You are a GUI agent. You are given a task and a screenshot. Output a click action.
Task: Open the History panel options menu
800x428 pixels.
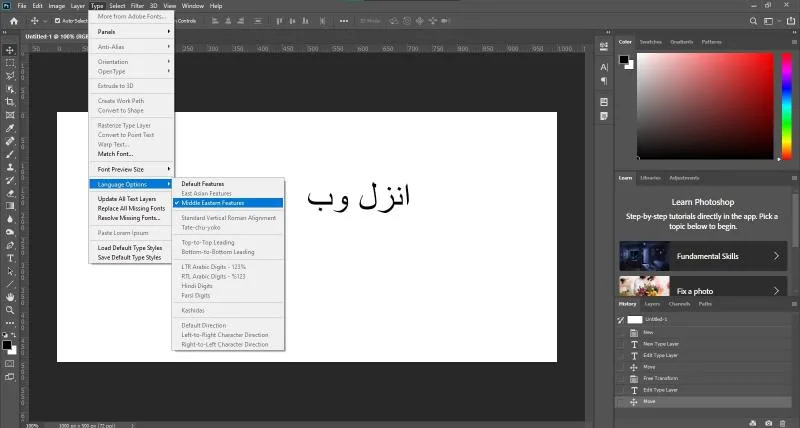pyautogui.click(x=794, y=304)
